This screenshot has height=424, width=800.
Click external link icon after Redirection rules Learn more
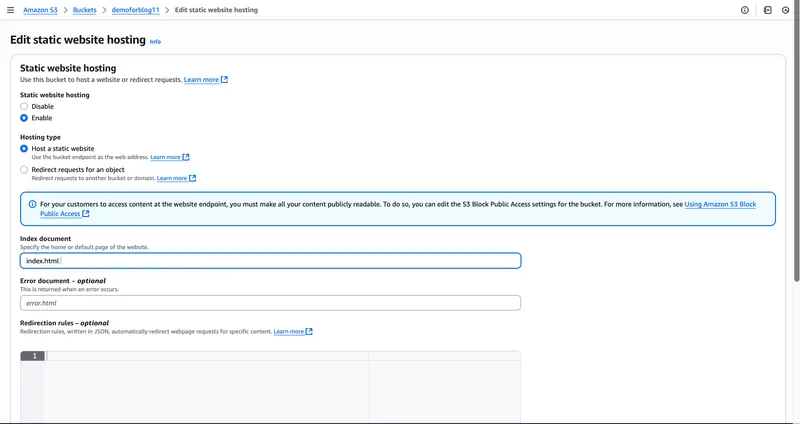click(x=309, y=332)
